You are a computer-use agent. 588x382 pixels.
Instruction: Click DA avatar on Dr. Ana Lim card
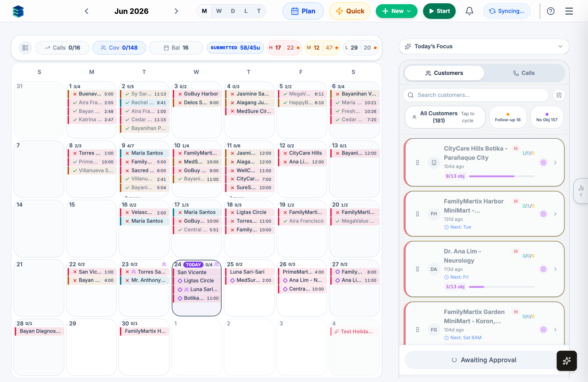tap(434, 269)
